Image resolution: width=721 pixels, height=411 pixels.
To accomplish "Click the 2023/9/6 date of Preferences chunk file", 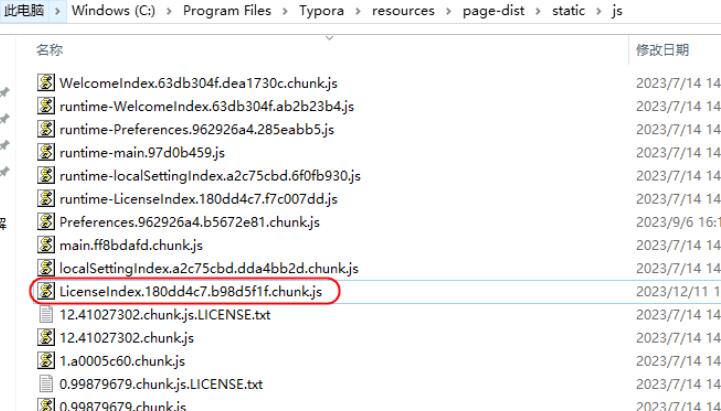I will pos(678,222).
